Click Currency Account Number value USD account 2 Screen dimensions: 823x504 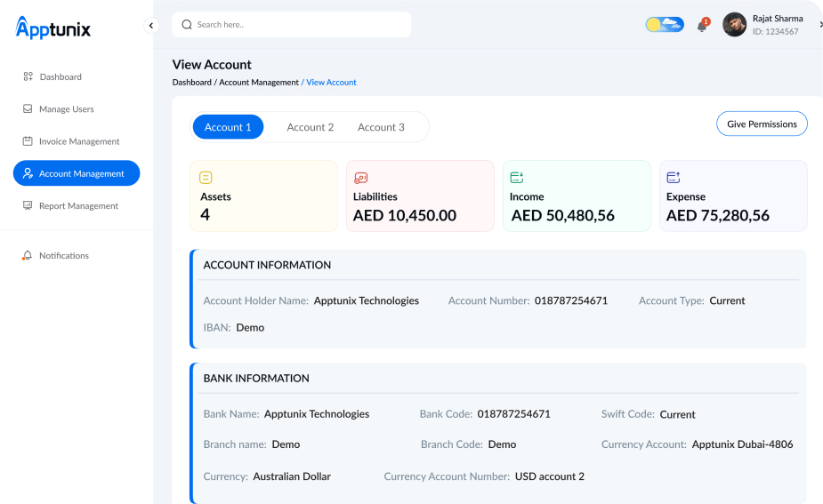click(x=550, y=476)
